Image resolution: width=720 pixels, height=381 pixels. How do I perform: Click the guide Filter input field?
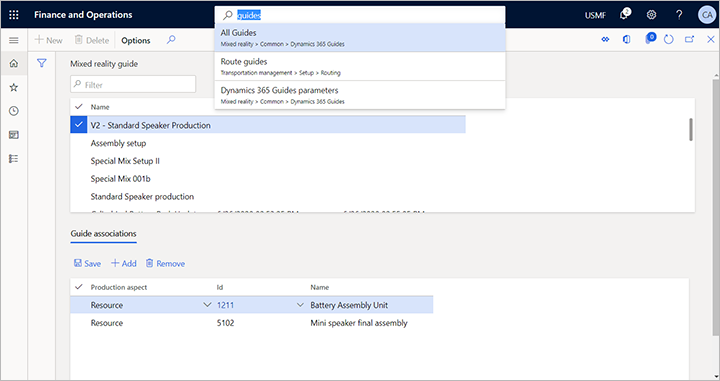click(x=133, y=84)
